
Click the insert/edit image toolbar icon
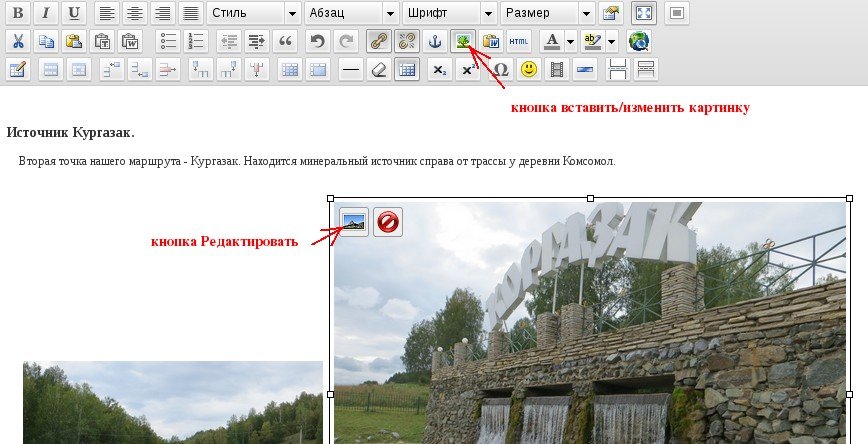(463, 41)
